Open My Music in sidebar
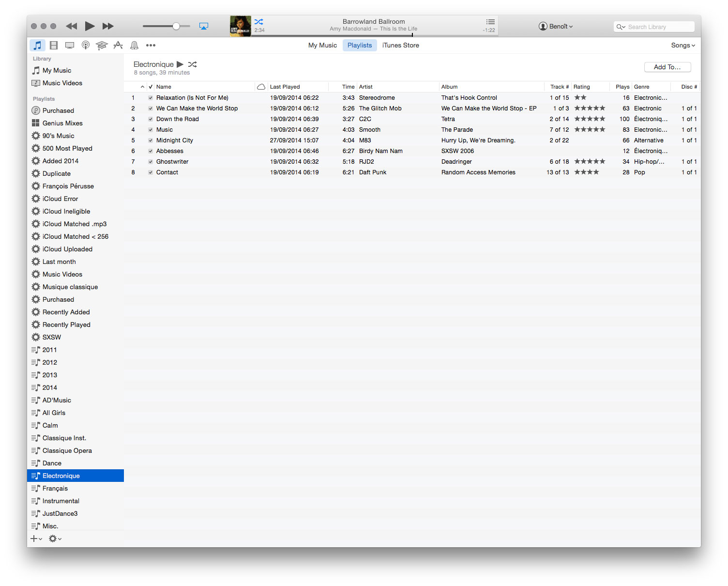The height and width of the screenshot is (586, 728). (76, 70)
